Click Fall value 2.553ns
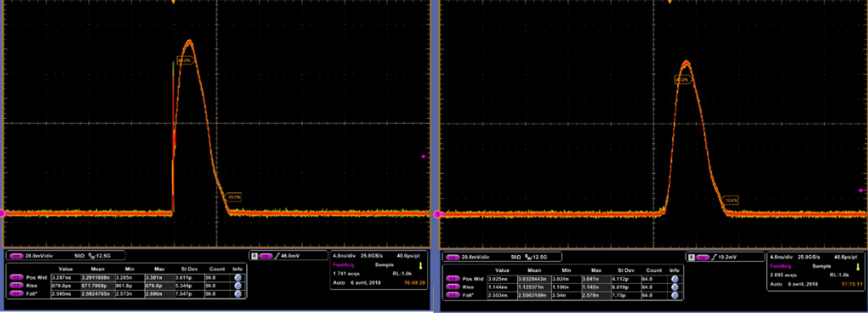Image resolution: width=868 pixels, height=313 pixels. (x=497, y=295)
